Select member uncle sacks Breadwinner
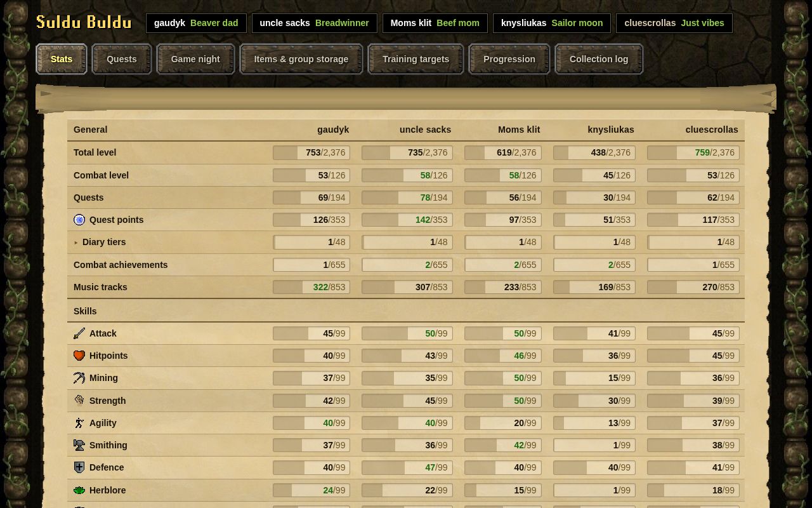812x508 pixels. pyautogui.click(x=314, y=23)
